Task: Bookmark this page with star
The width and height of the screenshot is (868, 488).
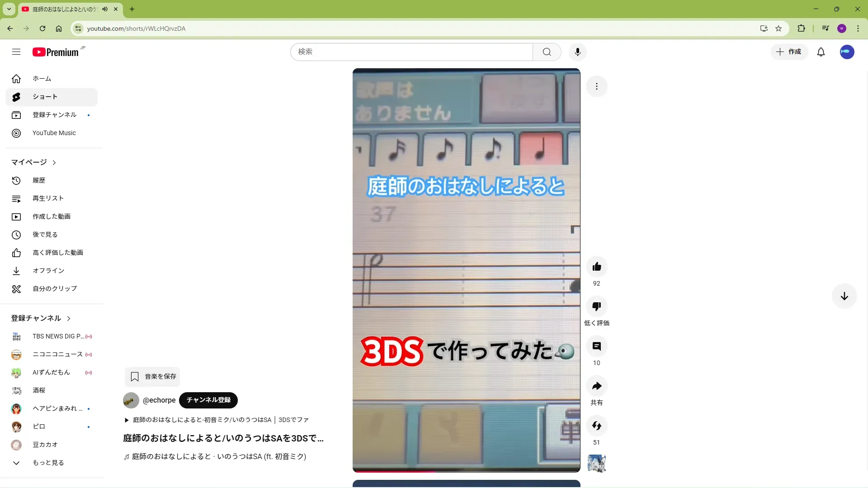Action: click(x=778, y=28)
